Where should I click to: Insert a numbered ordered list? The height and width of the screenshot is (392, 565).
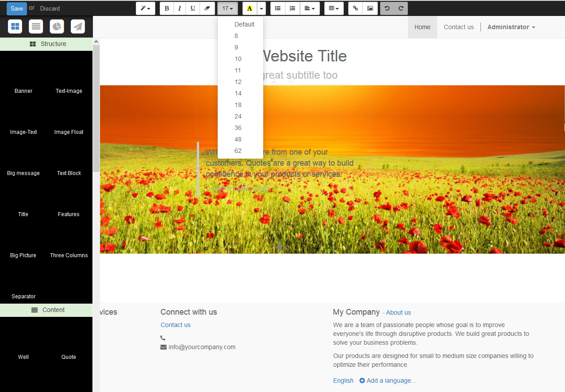point(292,8)
